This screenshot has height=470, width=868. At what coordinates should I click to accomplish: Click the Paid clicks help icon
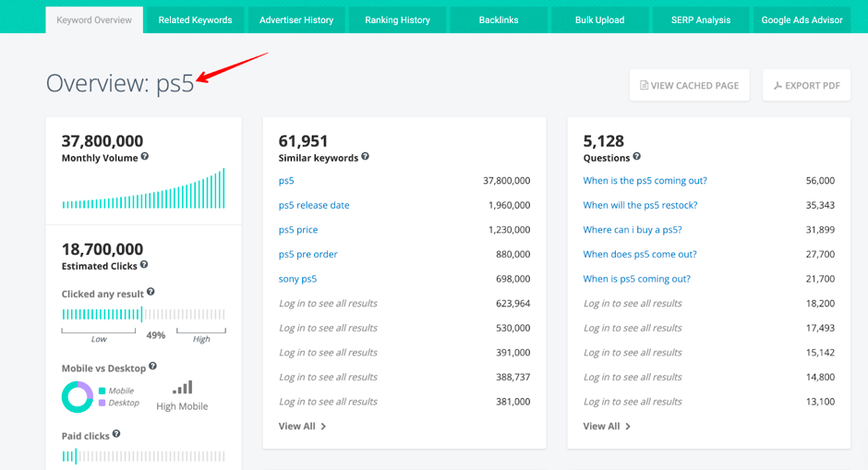(x=116, y=434)
